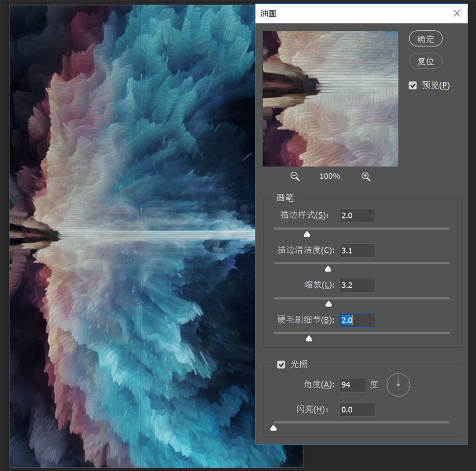Click the 描边样式 value field
476x471 pixels.
(x=357, y=215)
